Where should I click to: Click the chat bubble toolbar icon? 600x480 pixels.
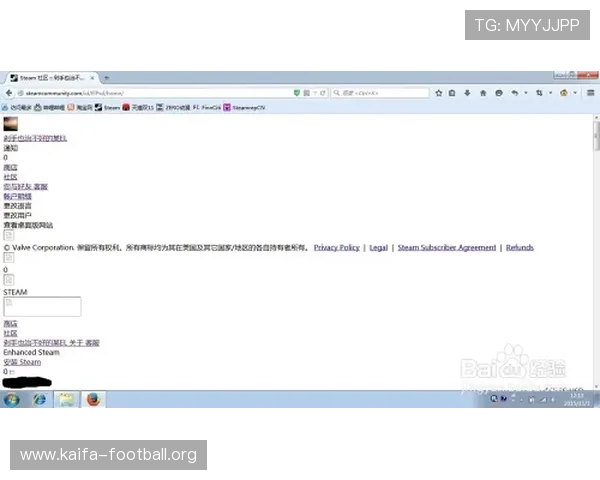[499, 93]
